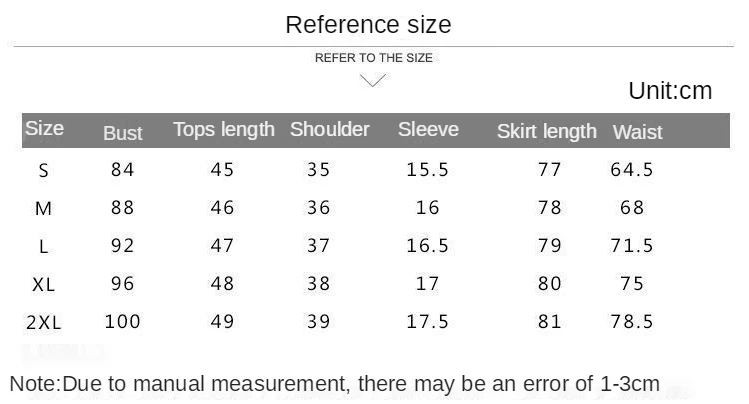Click the M sleeve value 16
This screenshot has height=404, width=749.
pyautogui.click(x=428, y=208)
